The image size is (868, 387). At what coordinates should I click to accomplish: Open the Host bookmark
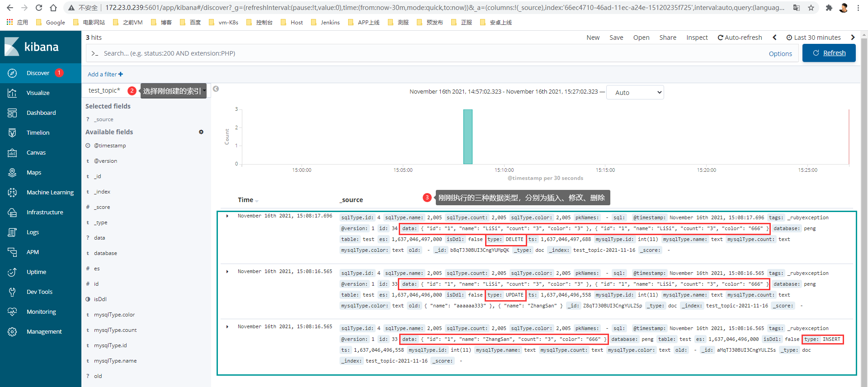pos(292,22)
